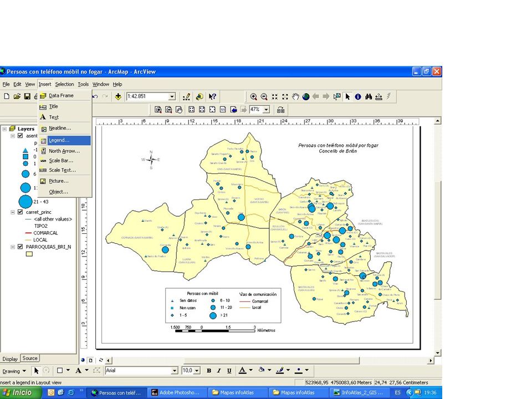532x399 pixels.
Task: Click the layout Zoom Out page icon
Action: (168, 110)
